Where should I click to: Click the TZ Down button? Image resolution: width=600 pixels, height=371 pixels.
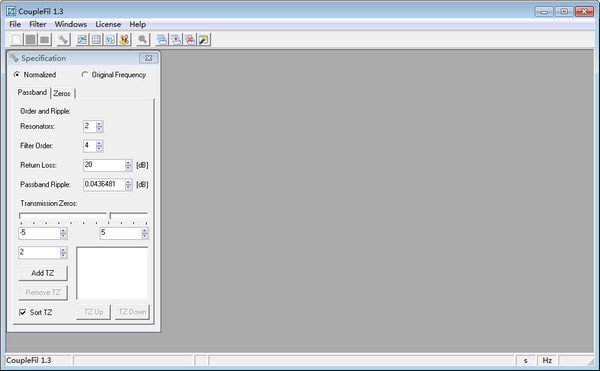[x=132, y=312]
